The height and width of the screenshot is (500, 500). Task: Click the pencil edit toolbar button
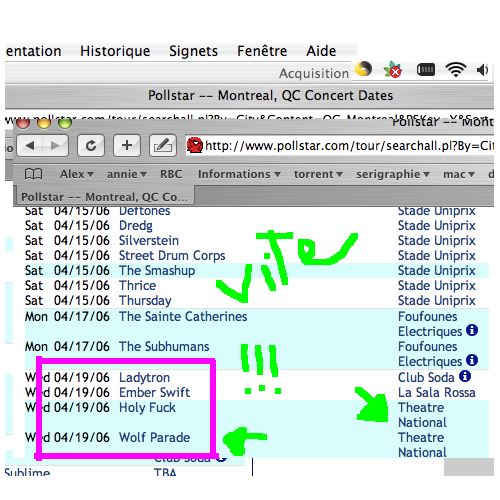[163, 146]
